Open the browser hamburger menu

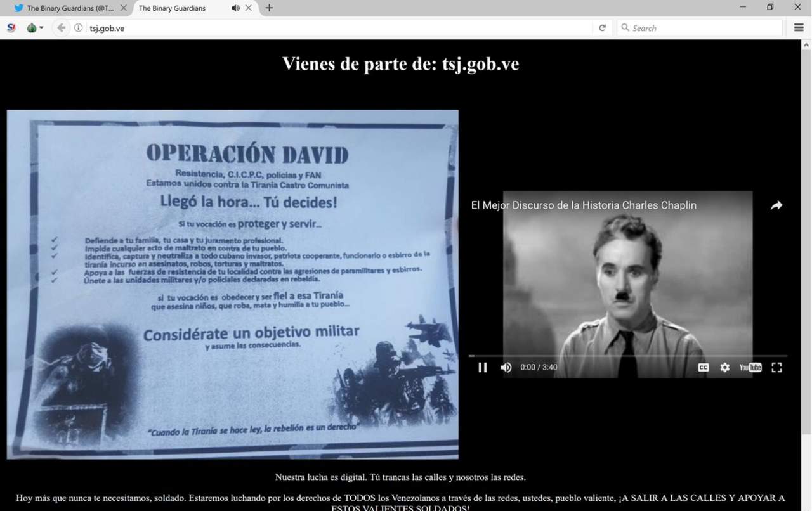(799, 28)
